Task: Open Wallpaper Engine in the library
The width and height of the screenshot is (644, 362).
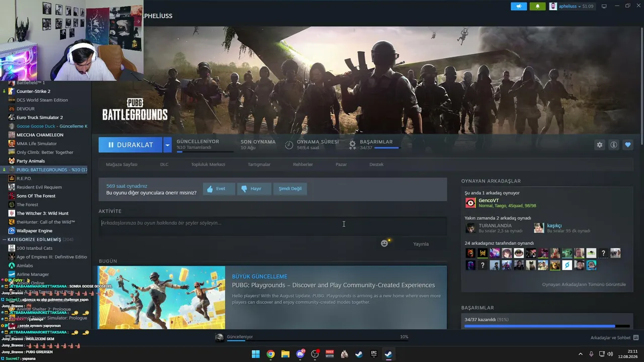Action: coord(34,231)
